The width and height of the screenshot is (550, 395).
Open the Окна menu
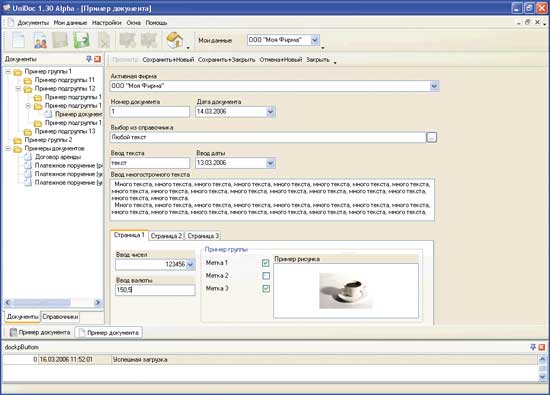coord(134,23)
